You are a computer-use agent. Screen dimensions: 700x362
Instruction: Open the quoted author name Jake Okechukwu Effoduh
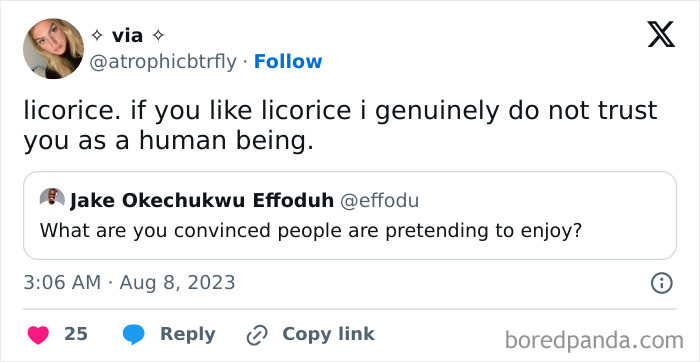202,201
